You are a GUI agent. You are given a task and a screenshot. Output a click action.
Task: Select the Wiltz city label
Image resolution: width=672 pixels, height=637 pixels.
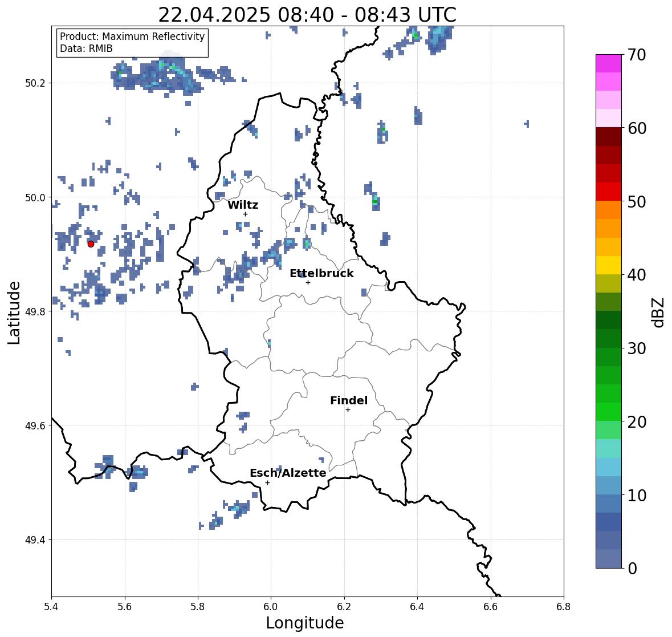pos(243,205)
